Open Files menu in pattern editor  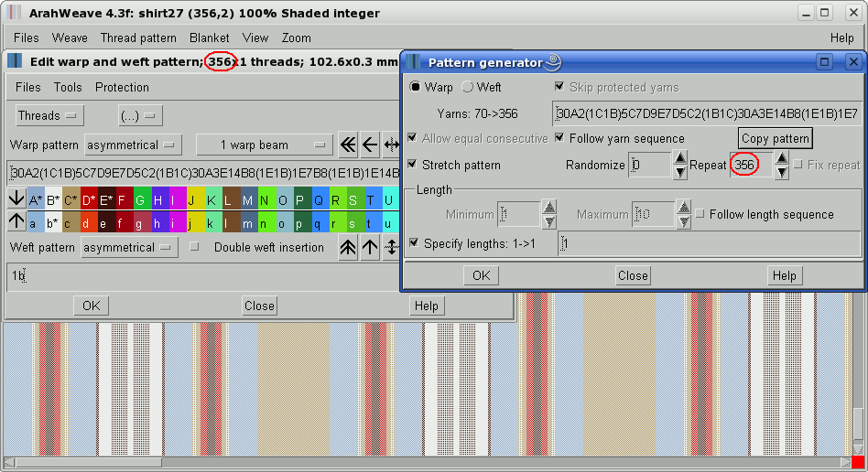[x=27, y=88]
